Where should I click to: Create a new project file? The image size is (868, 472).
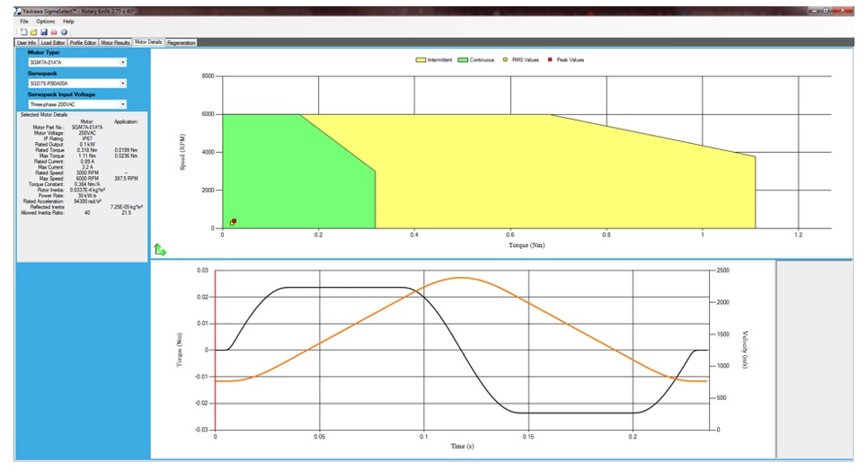tap(23, 32)
